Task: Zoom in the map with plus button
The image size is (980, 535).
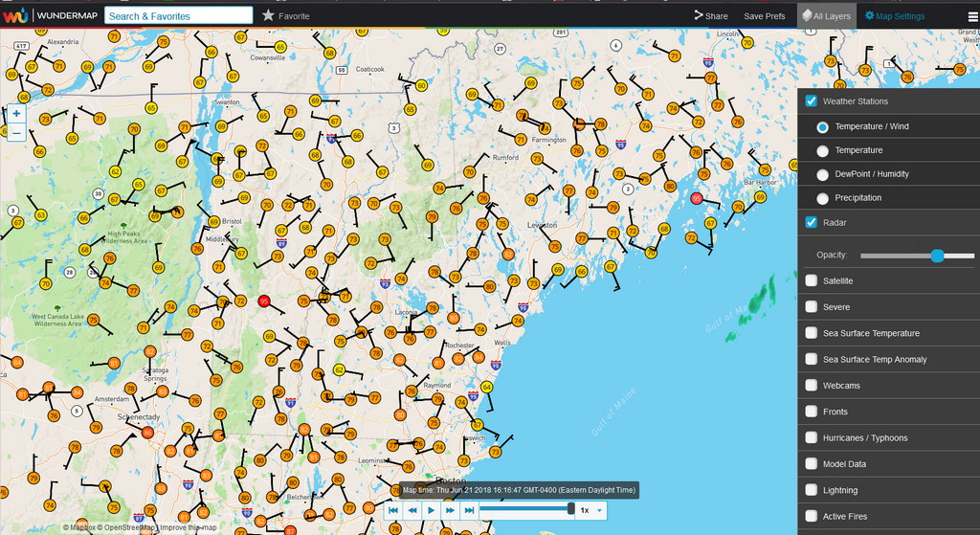Action: point(16,114)
